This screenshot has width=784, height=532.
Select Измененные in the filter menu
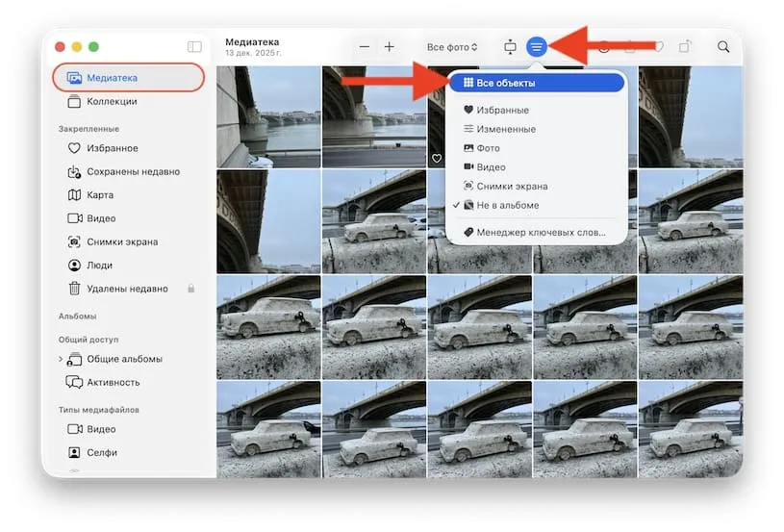[x=506, y=129]
